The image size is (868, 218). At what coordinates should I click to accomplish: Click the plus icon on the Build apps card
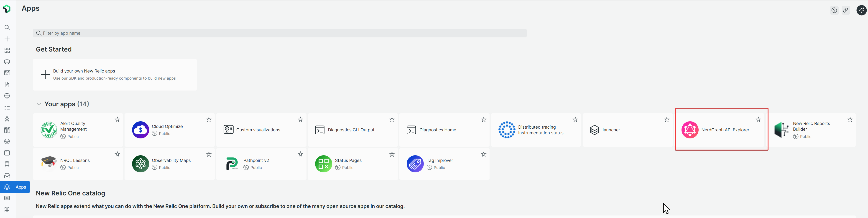click(45, 75)
